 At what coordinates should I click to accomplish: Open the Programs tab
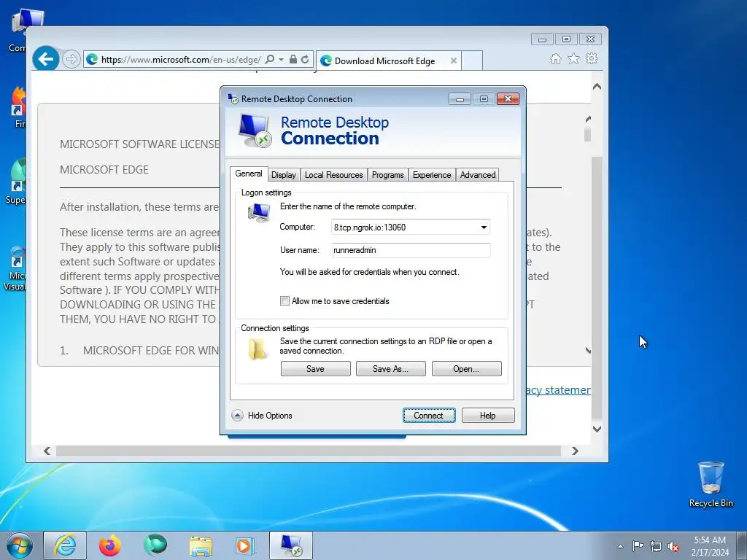[x=388, y=175]
